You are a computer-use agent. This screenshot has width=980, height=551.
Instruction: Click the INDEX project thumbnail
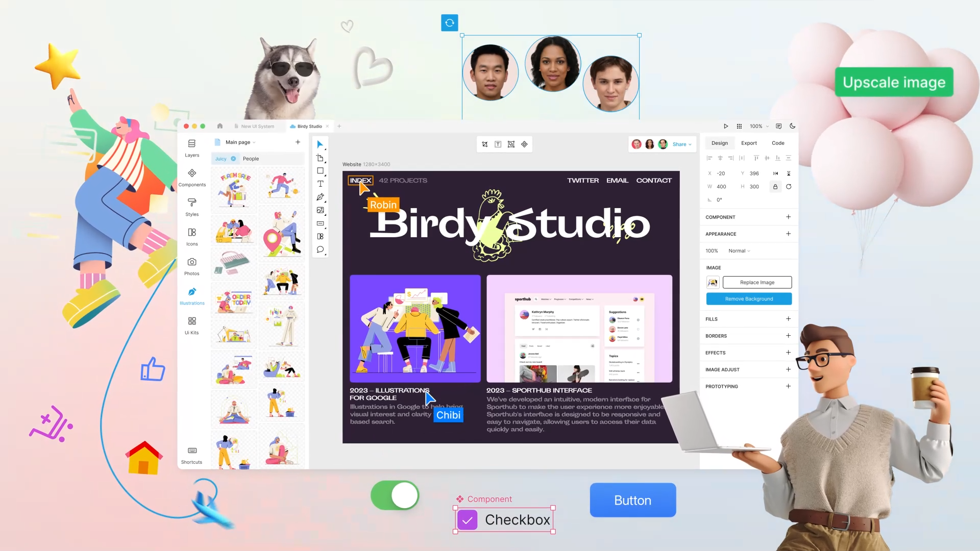(x=360, y=180)
